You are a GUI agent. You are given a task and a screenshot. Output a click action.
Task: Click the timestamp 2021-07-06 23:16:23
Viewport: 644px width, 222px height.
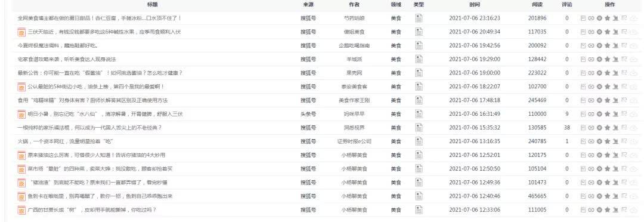[475, 18]
